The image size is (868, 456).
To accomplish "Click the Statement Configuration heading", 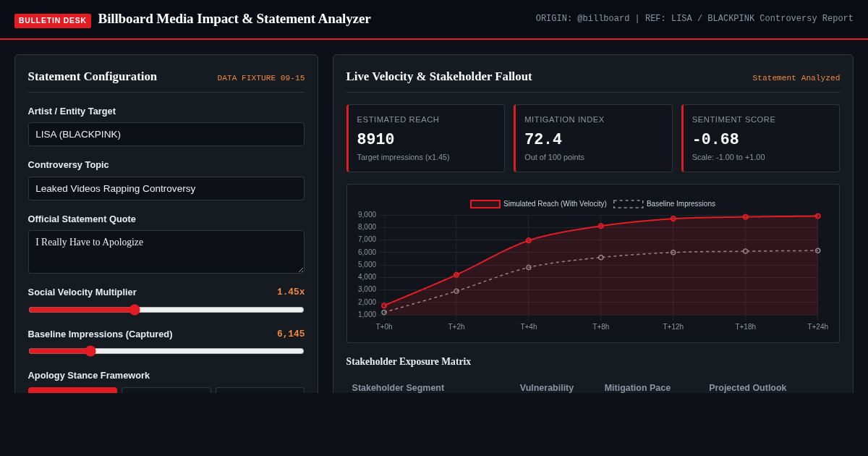I will coord(93,77).
